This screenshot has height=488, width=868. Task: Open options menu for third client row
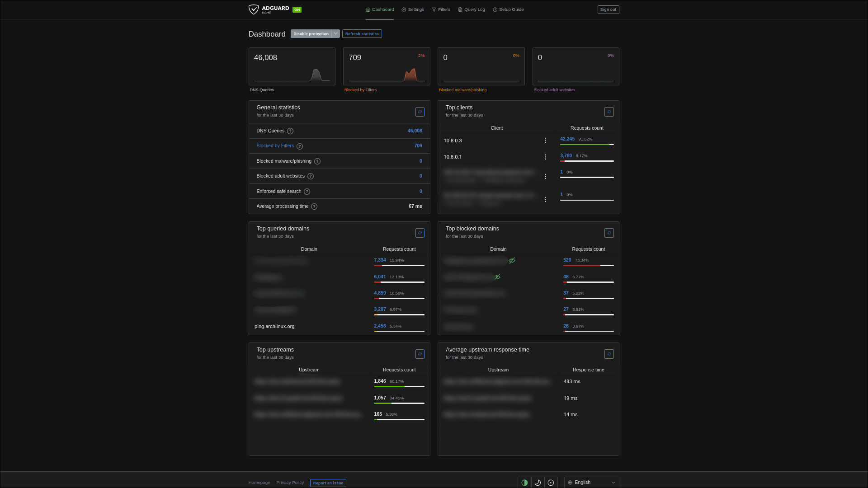click(x=545, y=176)
